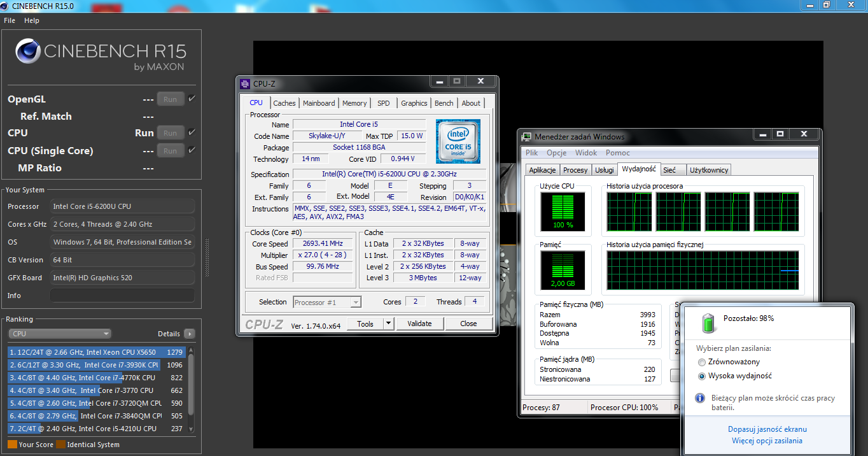The height and width of the screenshot is (456, 868).
Task: Switch to the Sieć tab
Action: [672, 170]
